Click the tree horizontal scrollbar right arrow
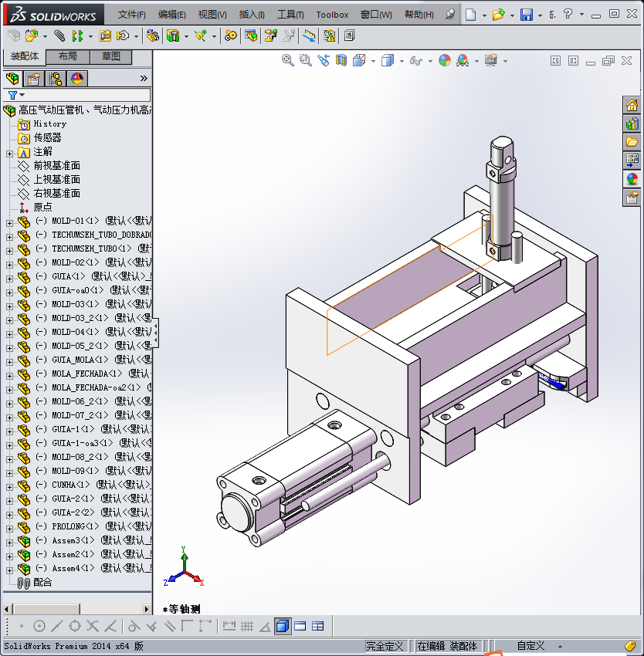Screen dimensions: 644x656 coord(146,609)
